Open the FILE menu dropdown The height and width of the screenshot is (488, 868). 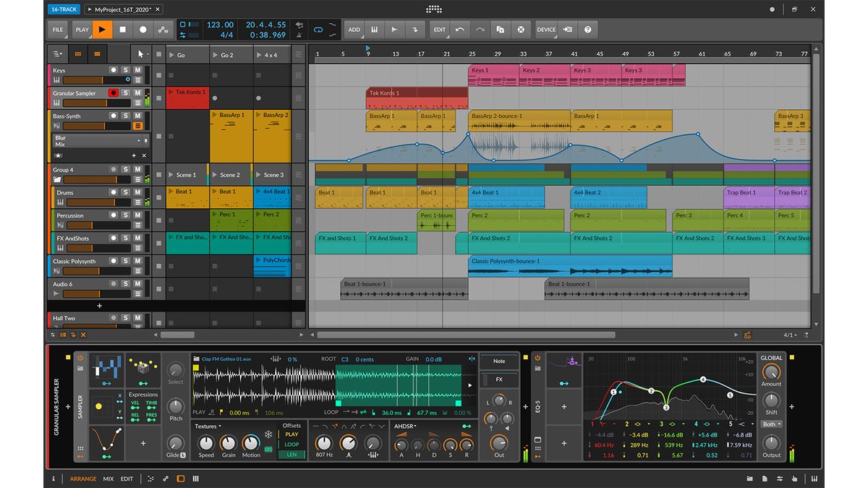(57, 30)
